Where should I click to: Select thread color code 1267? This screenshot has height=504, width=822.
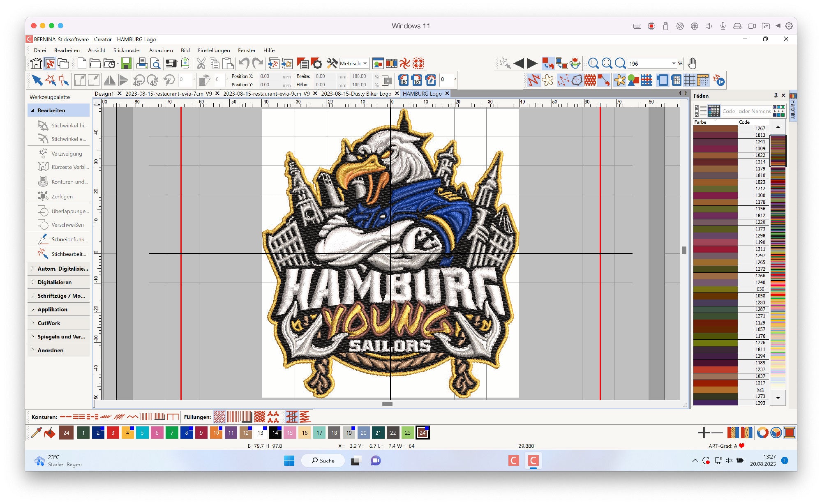pyautogui.click(x=730, y=129)
